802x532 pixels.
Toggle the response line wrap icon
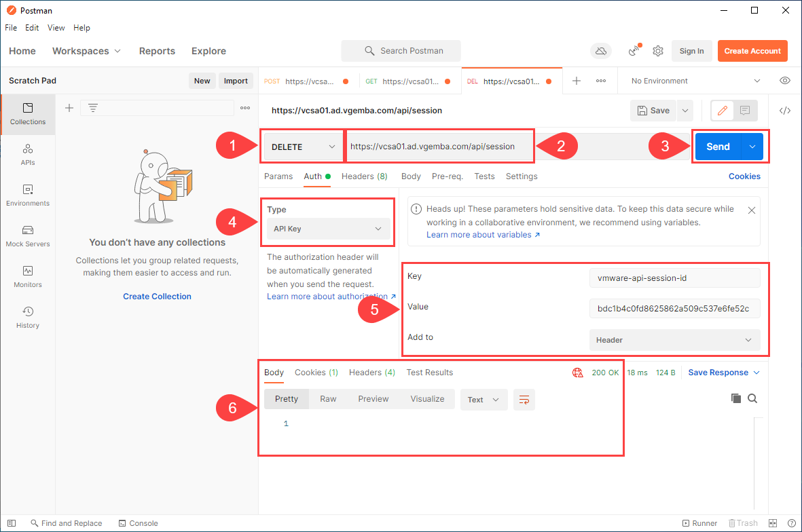(524, 400)
